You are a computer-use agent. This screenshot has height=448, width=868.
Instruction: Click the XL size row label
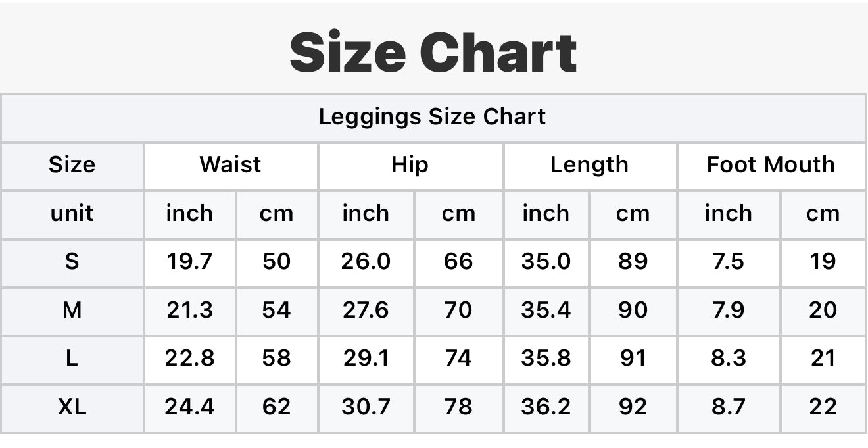click(x=72, y=407)
